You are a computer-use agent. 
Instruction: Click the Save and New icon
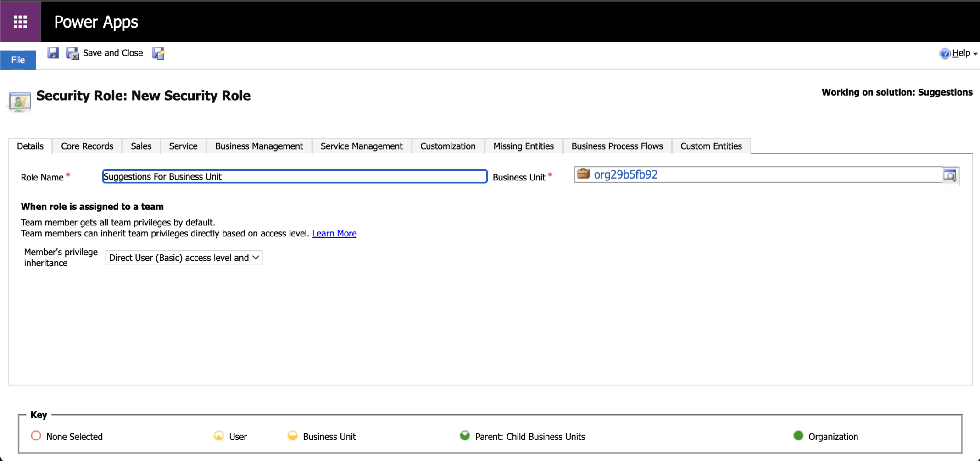(158, 53)
